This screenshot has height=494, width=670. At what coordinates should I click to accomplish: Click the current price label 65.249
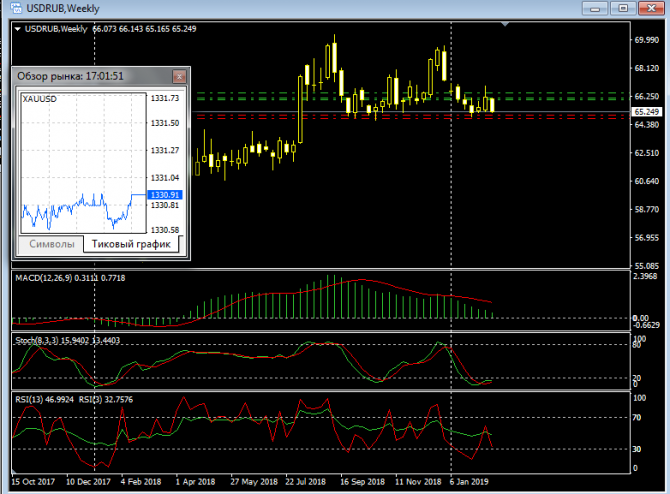646,112
